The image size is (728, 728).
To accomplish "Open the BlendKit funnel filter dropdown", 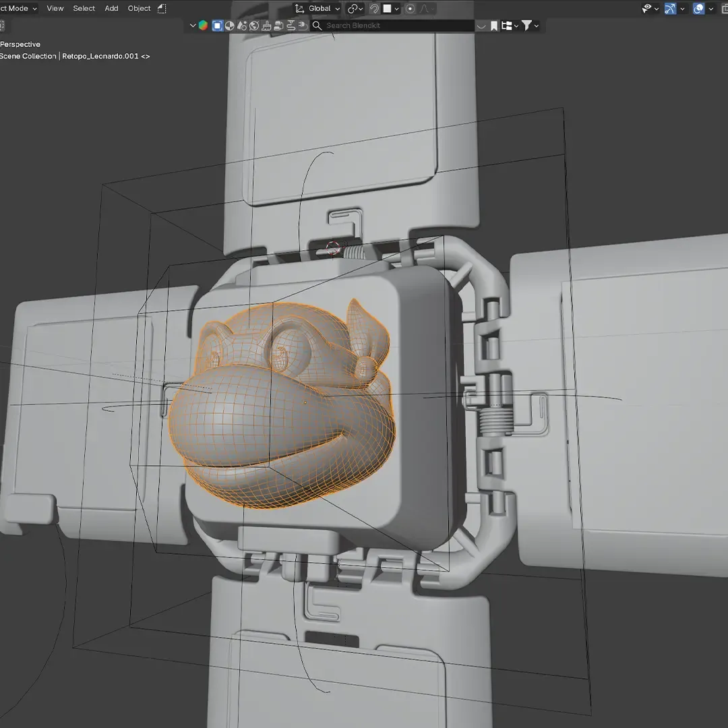I will pos(530,26).
